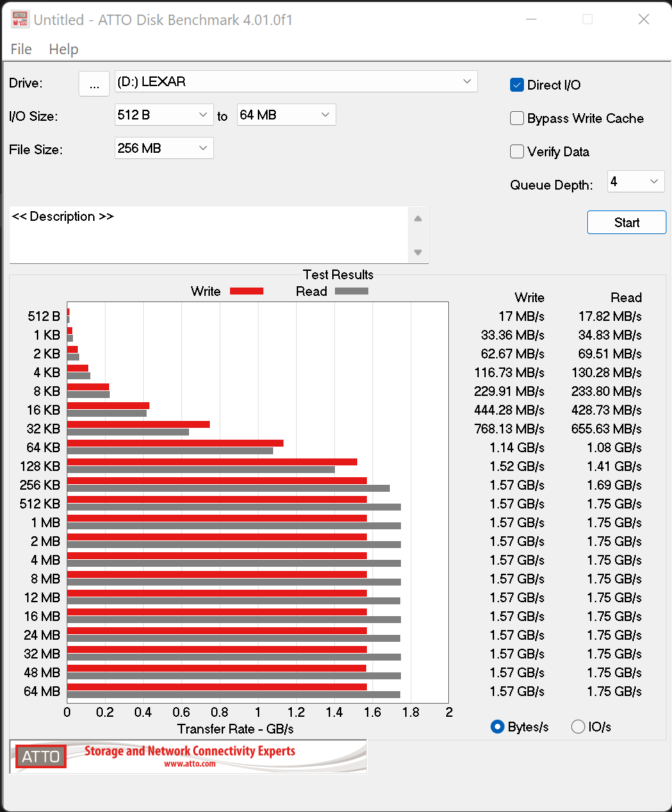Check the Verify Data box
Screen dimensions: 672x812
pos(517,151)
